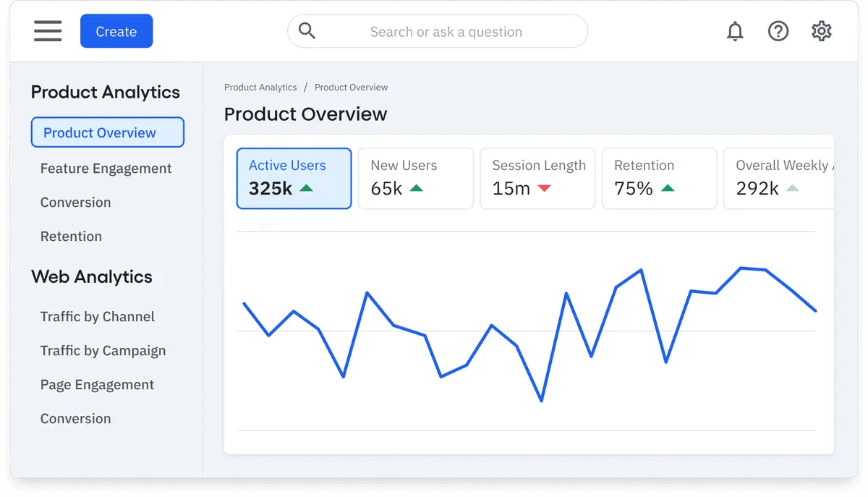This screenshot has width=868, height=497.
Task: Select the Active Users metric card
Action: [x=294, y=178]
